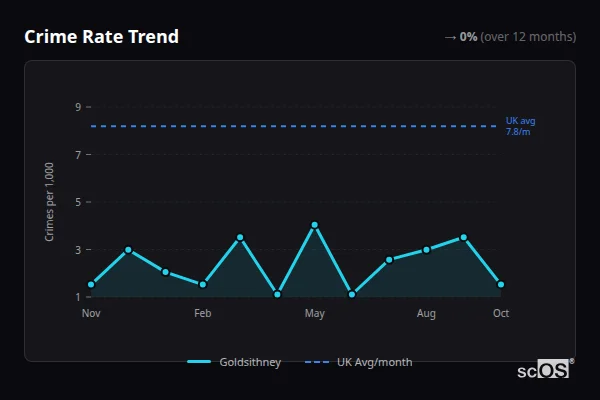Click the UK average dashed line

293,126
